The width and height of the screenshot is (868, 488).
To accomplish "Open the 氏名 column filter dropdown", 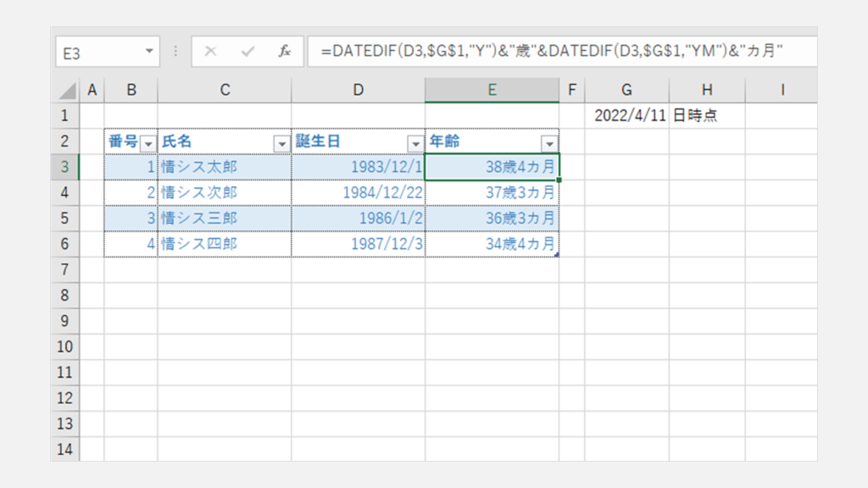I will (x=281, y=144).
